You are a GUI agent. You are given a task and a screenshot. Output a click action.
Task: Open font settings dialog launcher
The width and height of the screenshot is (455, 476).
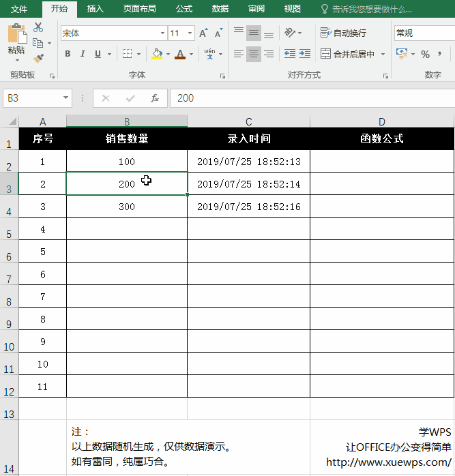[x=222, y=76]
